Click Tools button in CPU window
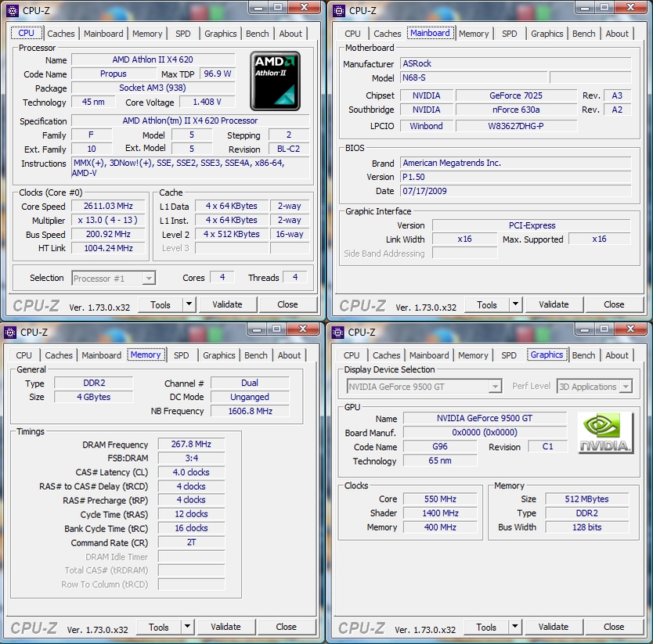Image resolution: width=653 pixels, height=644 pixels. click(x=161, y=304)
